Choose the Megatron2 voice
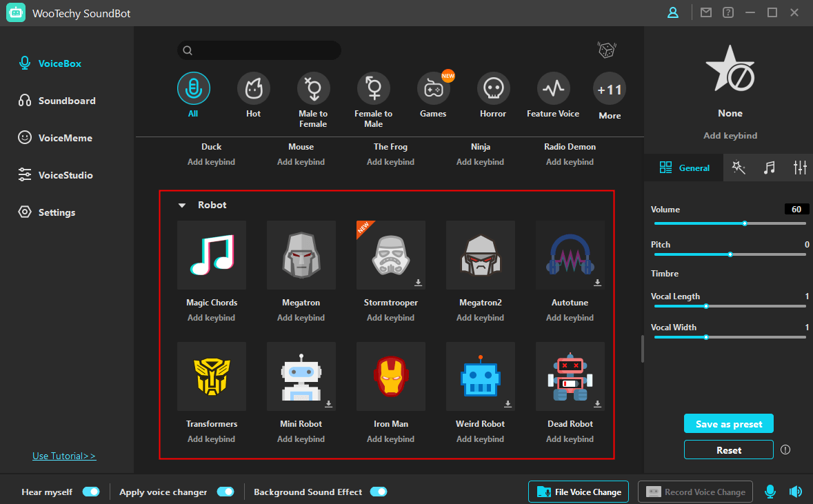This screenshot has height=504, width=813. click(x=481, y=255)
